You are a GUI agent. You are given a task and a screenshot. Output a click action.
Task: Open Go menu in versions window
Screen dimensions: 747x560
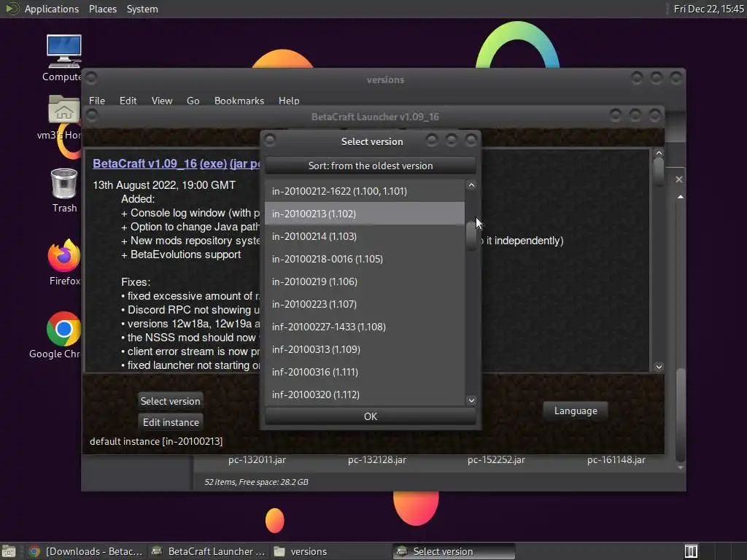(193, 101)
